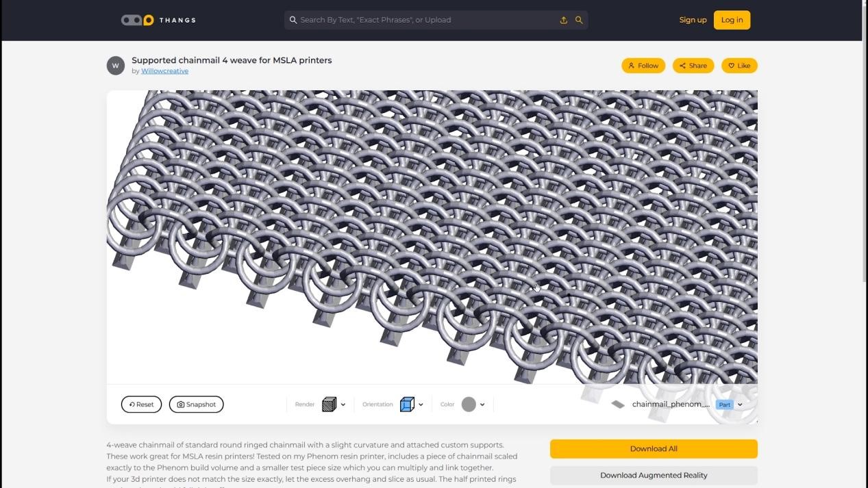Follow the Willowcreative author
The width and height of the screenshot is (868, 488).
coord(643,66)
